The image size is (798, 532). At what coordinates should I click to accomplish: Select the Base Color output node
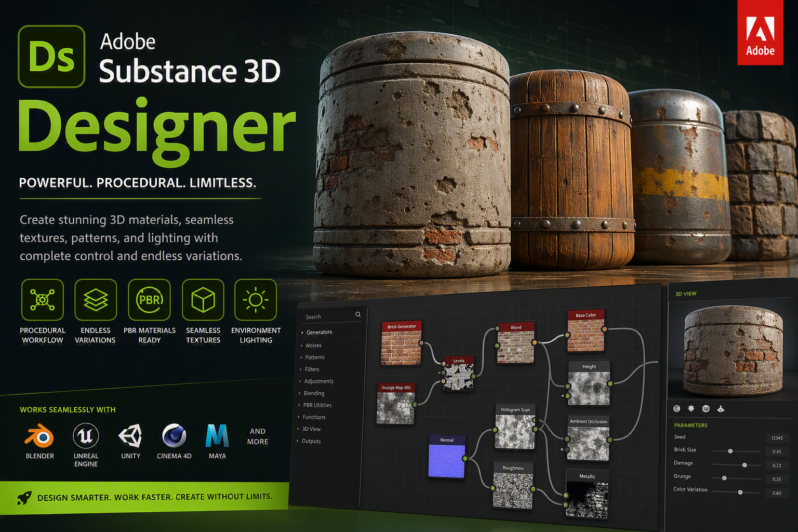(586, 331)
